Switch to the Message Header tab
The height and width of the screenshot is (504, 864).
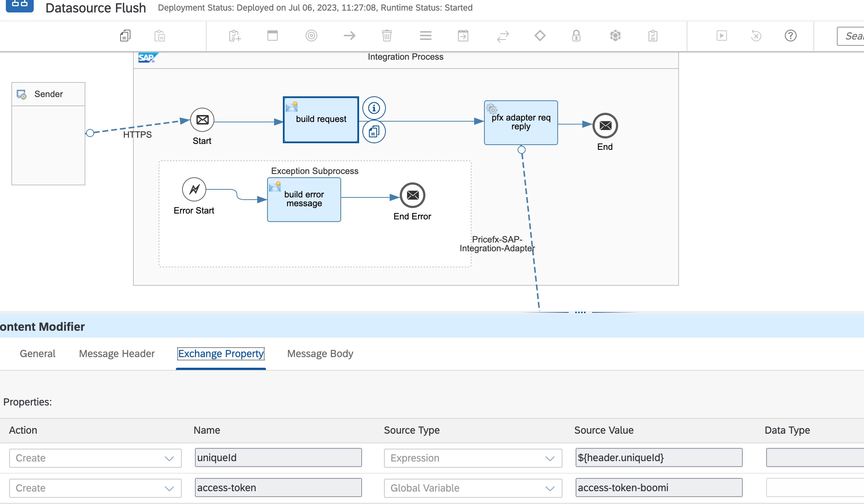117,354
